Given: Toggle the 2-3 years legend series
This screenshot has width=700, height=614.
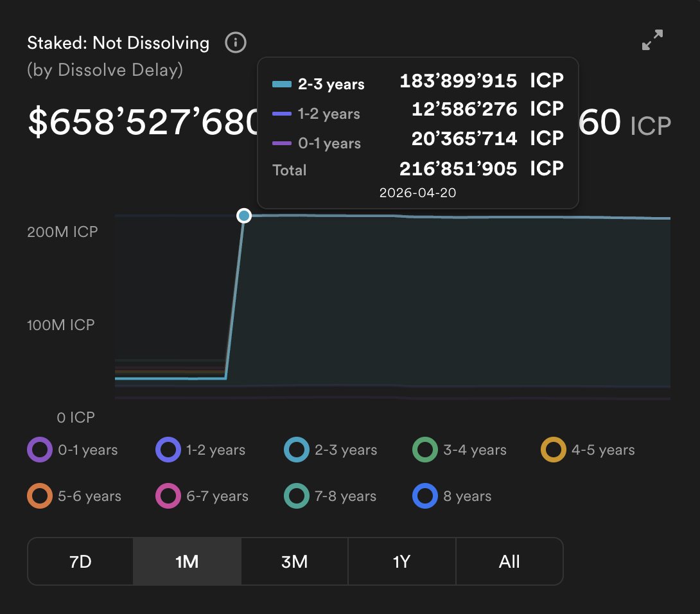Looking at the screenshot, I should tap(331, 450).
